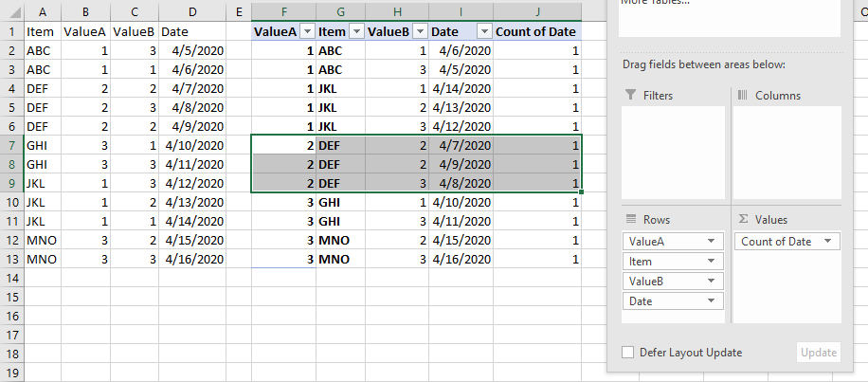The width and height of the screenshot is (868, 382).
Task: Expand the Item field options in Rows
Action: tap(712, 262)
